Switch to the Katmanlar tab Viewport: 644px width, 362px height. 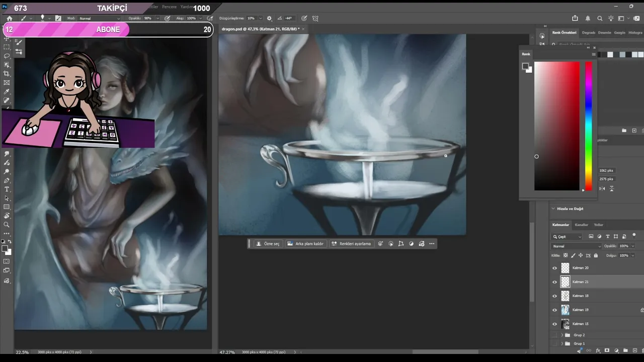point(561,225)
